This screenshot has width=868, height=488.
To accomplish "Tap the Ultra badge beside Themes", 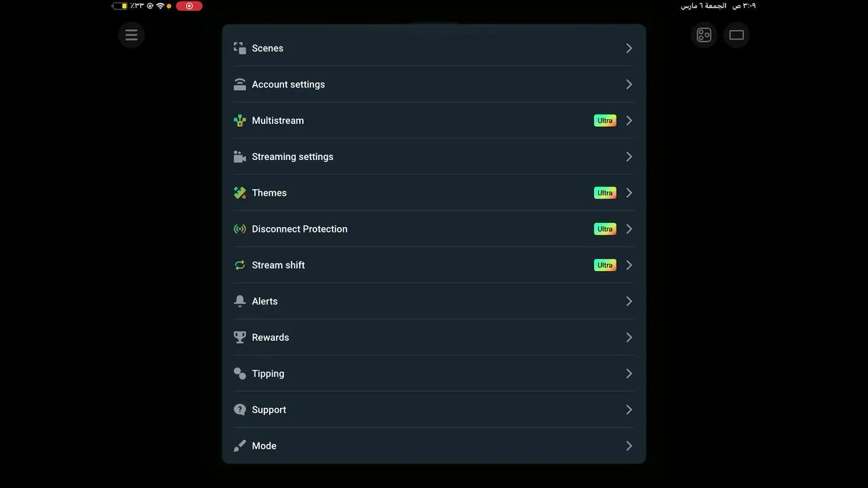I will click(605, 193).
